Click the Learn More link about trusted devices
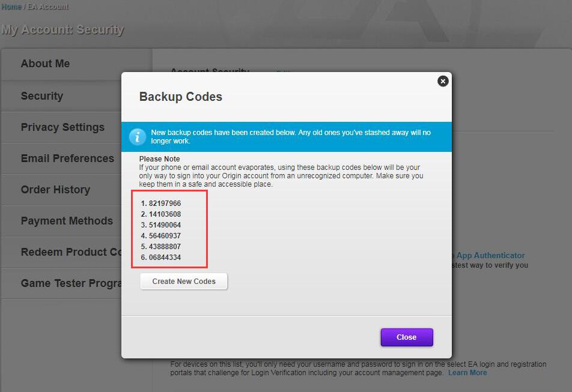The width and height of the screenshot is (572, 392). click(x=467, y=372)
